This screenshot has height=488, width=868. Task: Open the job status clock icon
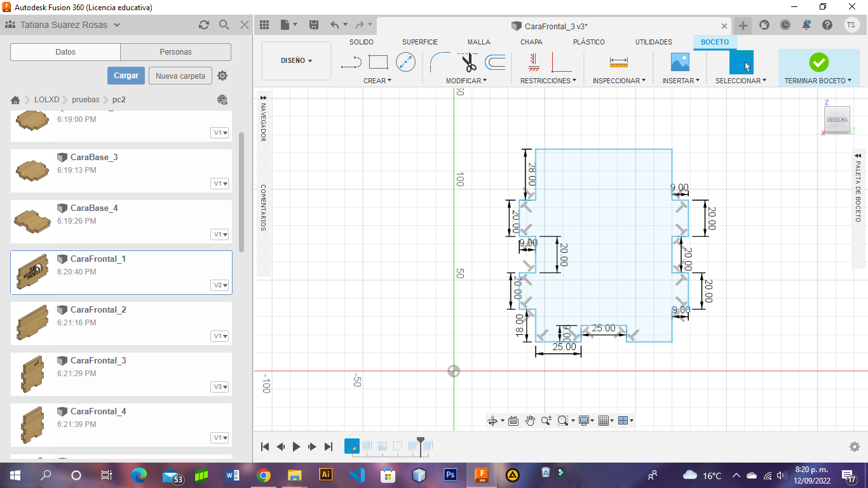click(x=785, y=25)
